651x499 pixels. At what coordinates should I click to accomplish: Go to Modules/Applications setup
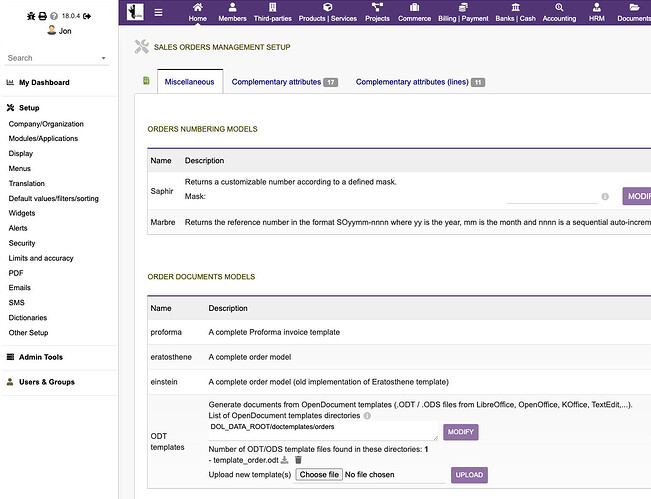pyautogui.click(x=43, y=138)
